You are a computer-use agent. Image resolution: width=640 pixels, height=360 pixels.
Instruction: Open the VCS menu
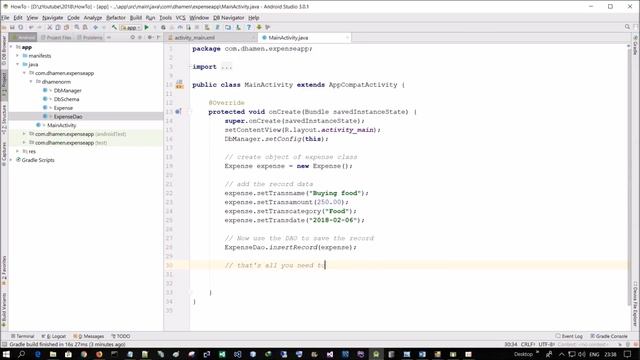[180, 18]
